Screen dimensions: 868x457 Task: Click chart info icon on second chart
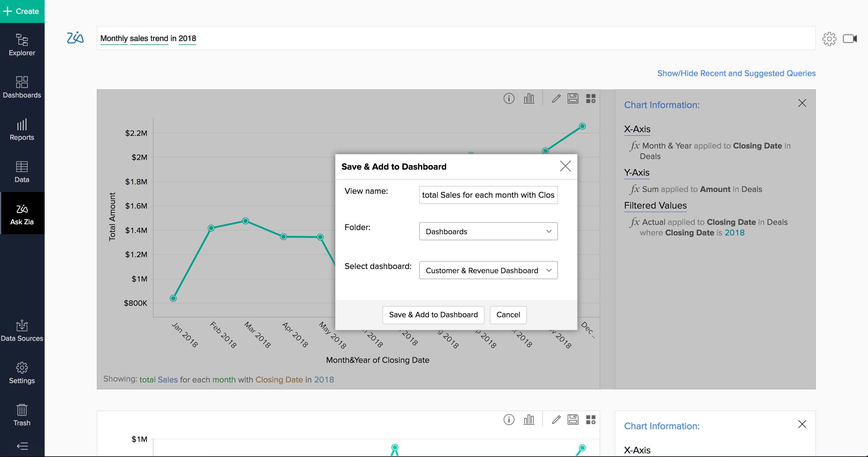[509, 420]
